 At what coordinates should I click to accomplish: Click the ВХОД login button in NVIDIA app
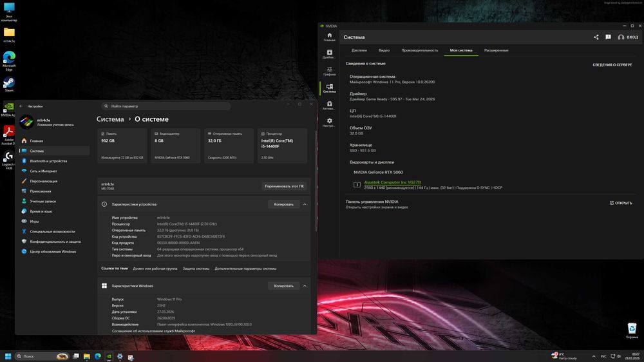628,37
